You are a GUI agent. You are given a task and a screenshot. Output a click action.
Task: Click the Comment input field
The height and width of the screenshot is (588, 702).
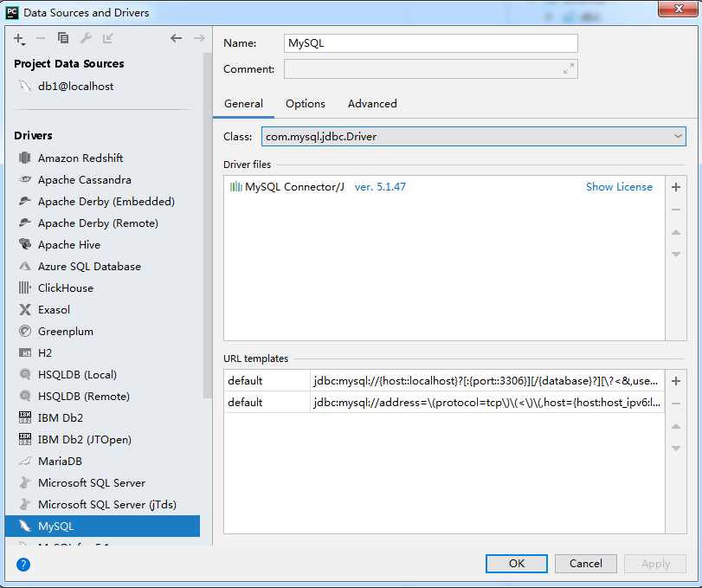click(x=431, y=69)
